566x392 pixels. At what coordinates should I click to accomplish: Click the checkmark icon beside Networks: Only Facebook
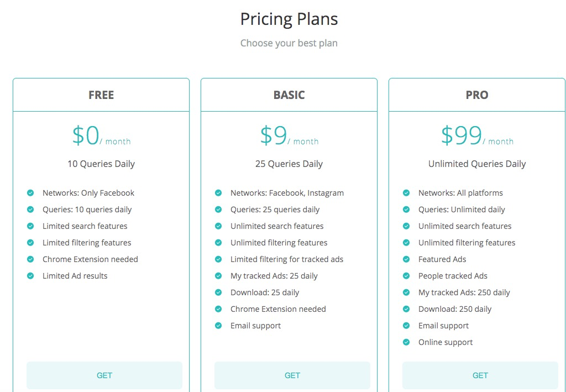coord(31,193)
